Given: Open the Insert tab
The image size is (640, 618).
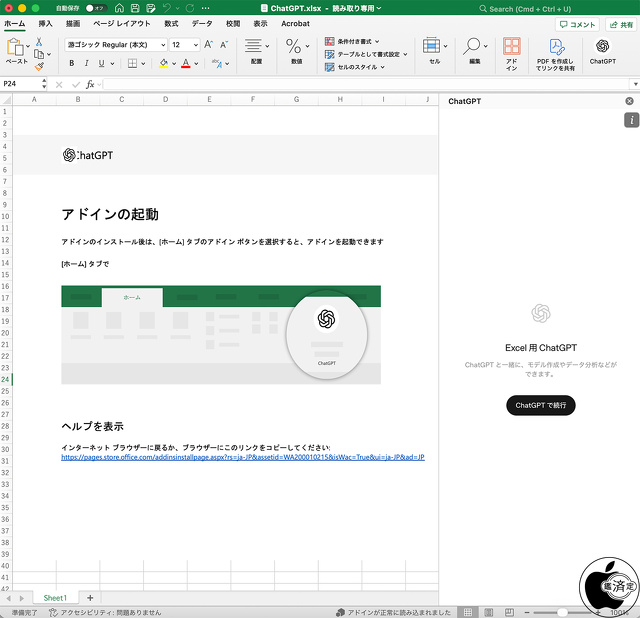Looking at the screenshot, I should click(45, 24).
